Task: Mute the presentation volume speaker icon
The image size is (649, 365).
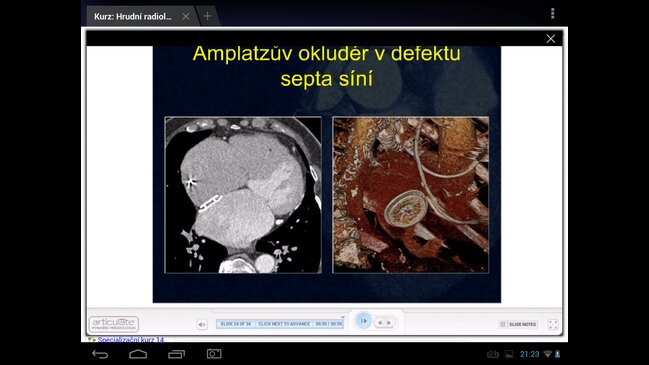Action: (x=202, y=324)
